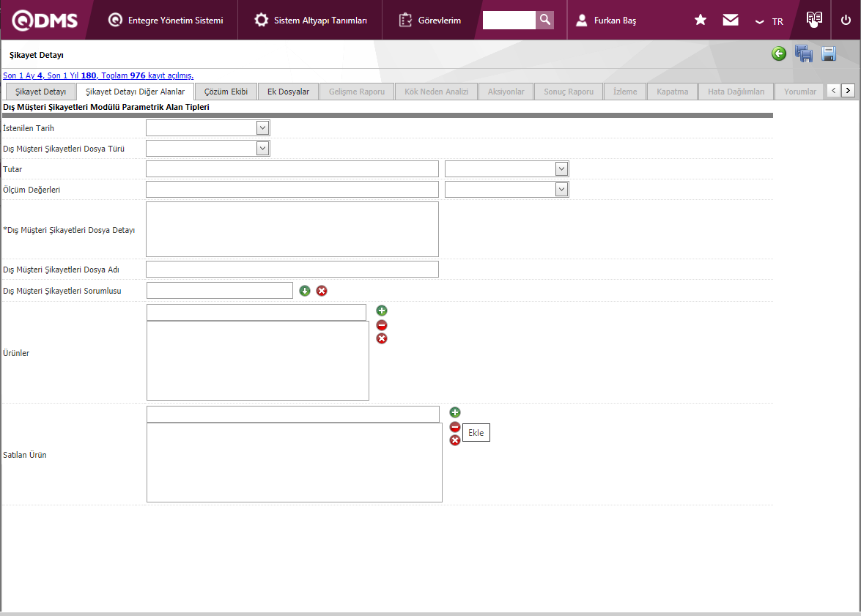
Task: Open Dış Müşteri Şikayetleri Dosya Türü dropdown
Action: (263, 148)
